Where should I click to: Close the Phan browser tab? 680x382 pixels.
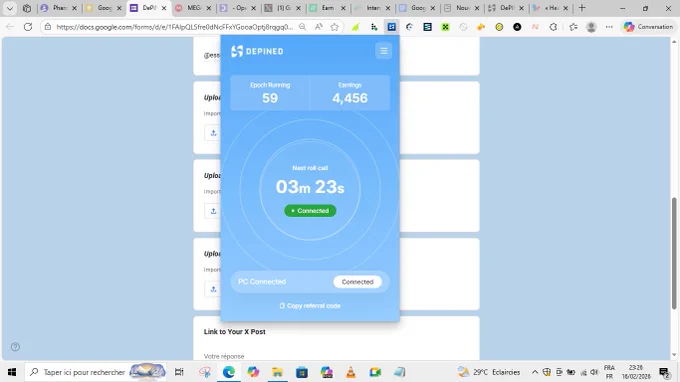point(74,8)
